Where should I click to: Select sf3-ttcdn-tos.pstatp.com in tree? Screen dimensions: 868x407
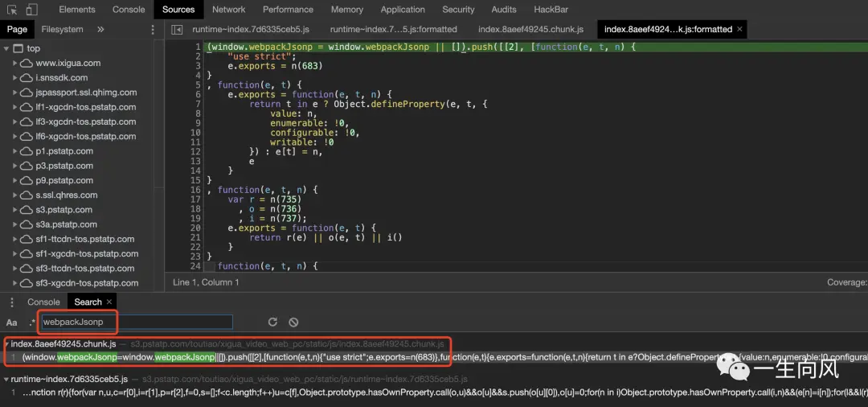coord(84,269)
